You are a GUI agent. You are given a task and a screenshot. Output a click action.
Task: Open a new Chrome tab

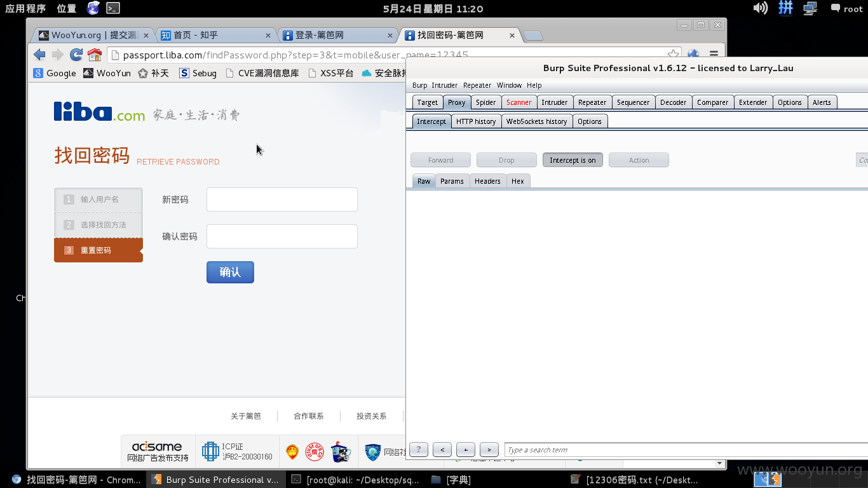(532, 36)
